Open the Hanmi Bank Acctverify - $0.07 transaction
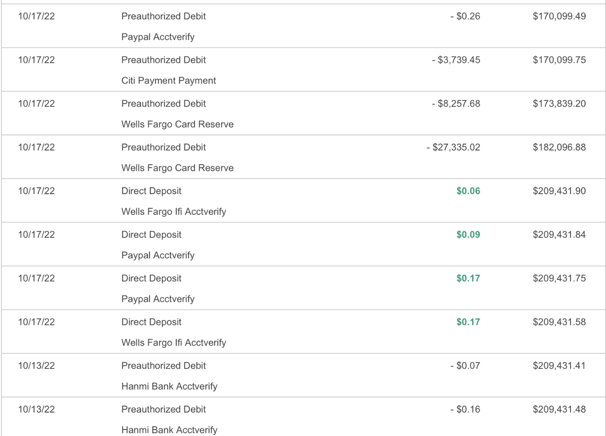This screenshot has width=606, height=436. click(x=169, y=387)
